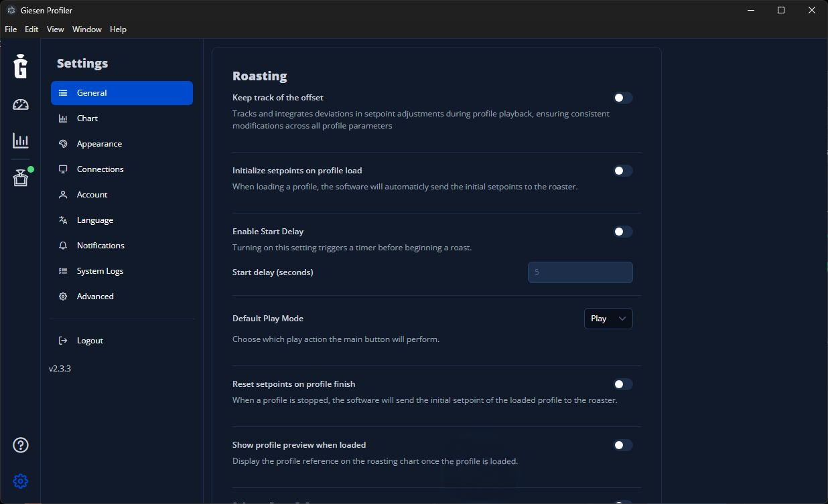Open the help question mark icon
828x504 pixels.
[21, 445]
